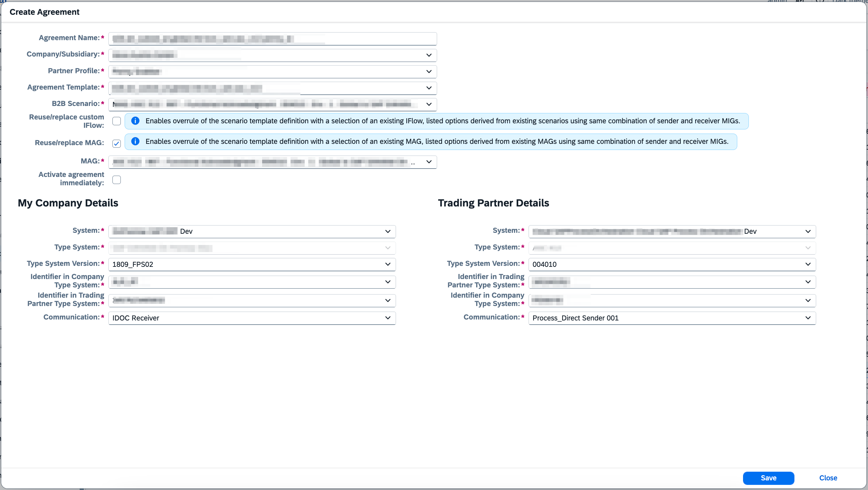Expand the B2B Scenario dropdown
This screenshot has width=868, height=490.
(429, 104)
